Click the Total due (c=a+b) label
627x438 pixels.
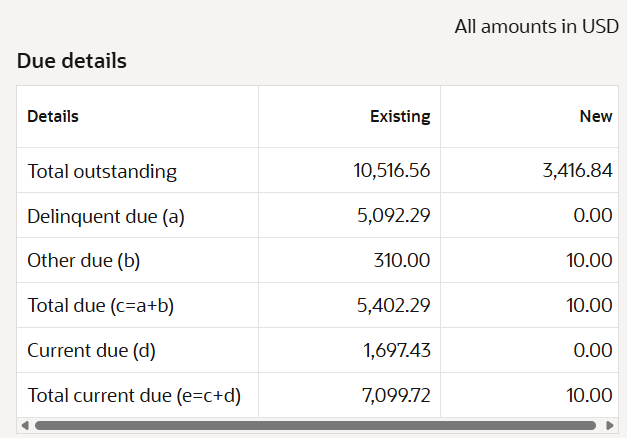pyautogui.click(x=100, y=306)
